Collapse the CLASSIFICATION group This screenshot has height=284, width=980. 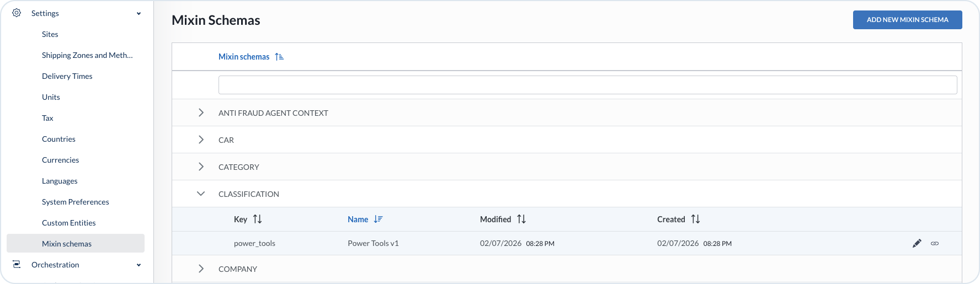click(x=201, y=194)
